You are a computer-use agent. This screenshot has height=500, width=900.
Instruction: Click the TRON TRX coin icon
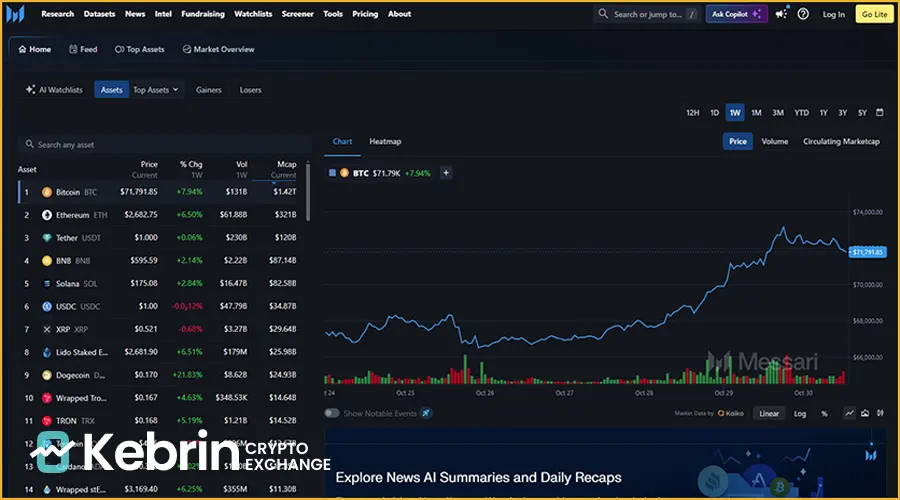click(x=46, y=421)
